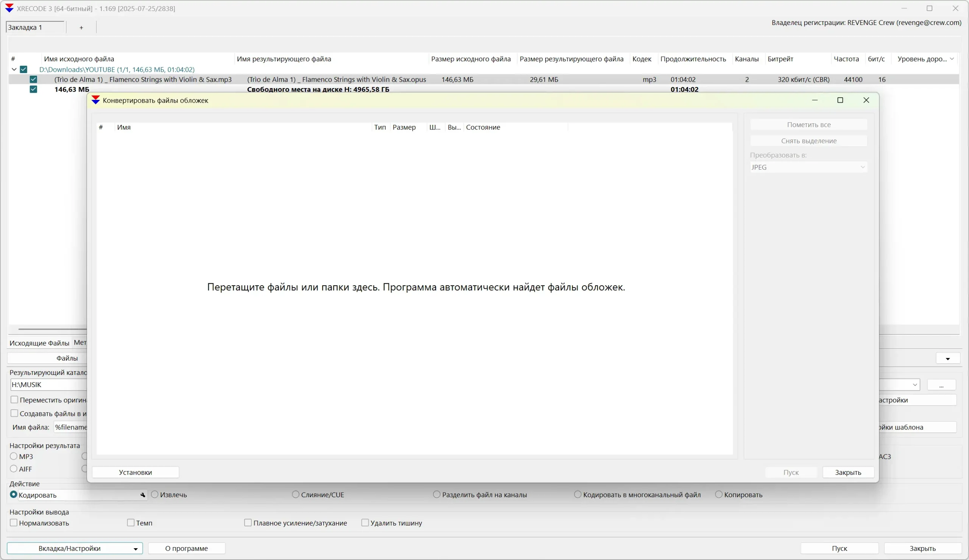Maximize the Конвертировать файлы обложек dialog
969x560 pixels.
coord(840,100)
